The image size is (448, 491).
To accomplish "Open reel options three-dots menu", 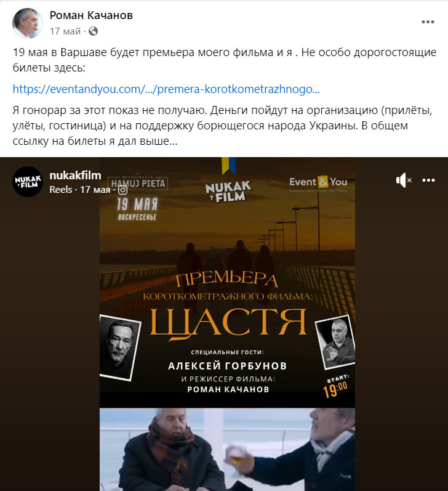I will click(x=428, y=181).
